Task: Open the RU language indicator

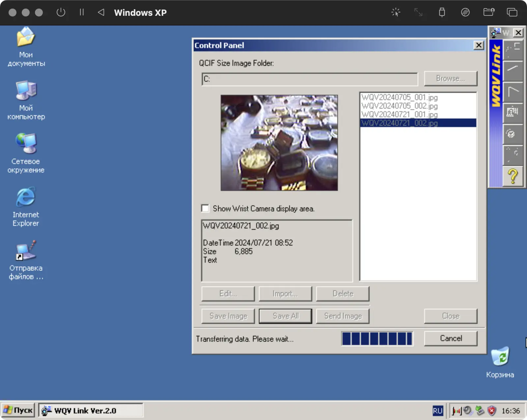Action: (x=438, y=411)
